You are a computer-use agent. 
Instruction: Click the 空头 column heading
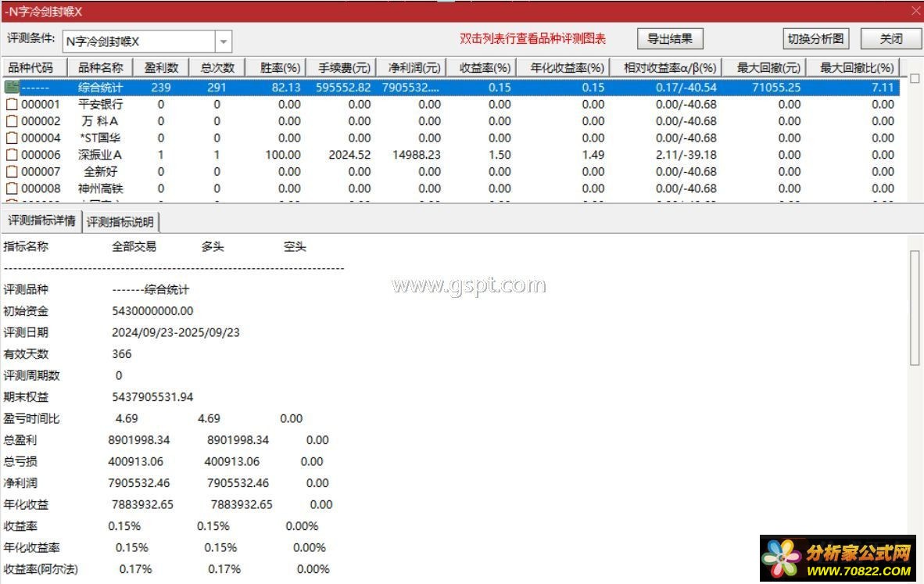click(x=295, y=246)
